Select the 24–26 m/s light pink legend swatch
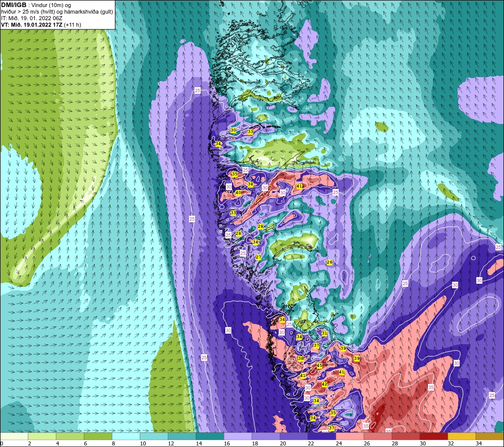The image size is (504, 447). click(x=350, y=436)
